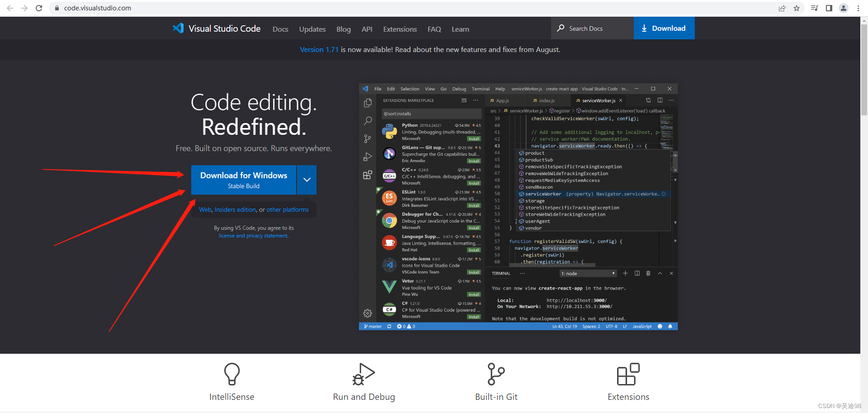Reload the page with the refresh icon
This screenshot has height=413, width=868.
tap(39, 8)
